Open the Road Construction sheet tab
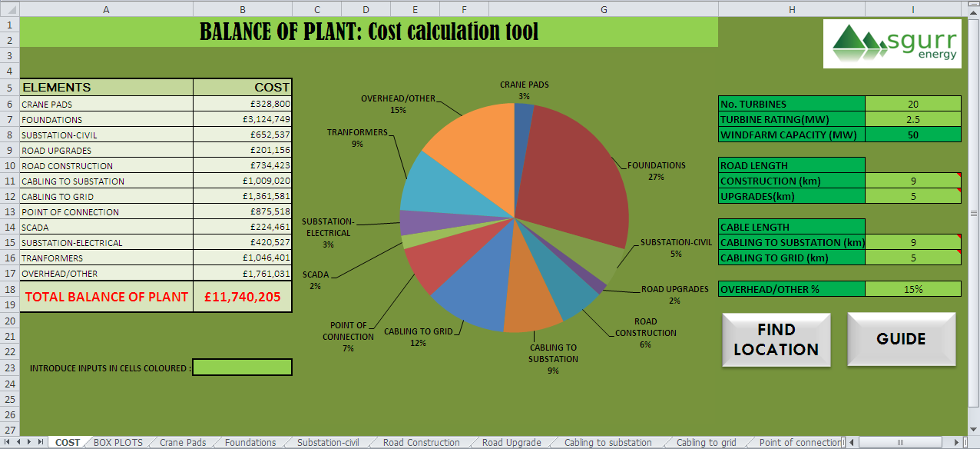Viewport: 980px width, 449px height. coord(421,443)
